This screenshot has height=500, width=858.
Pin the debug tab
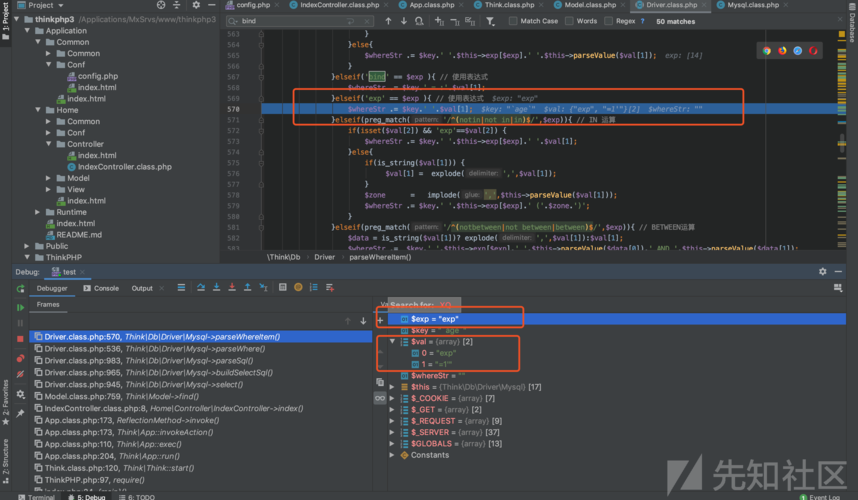click(x=20, y=414)
